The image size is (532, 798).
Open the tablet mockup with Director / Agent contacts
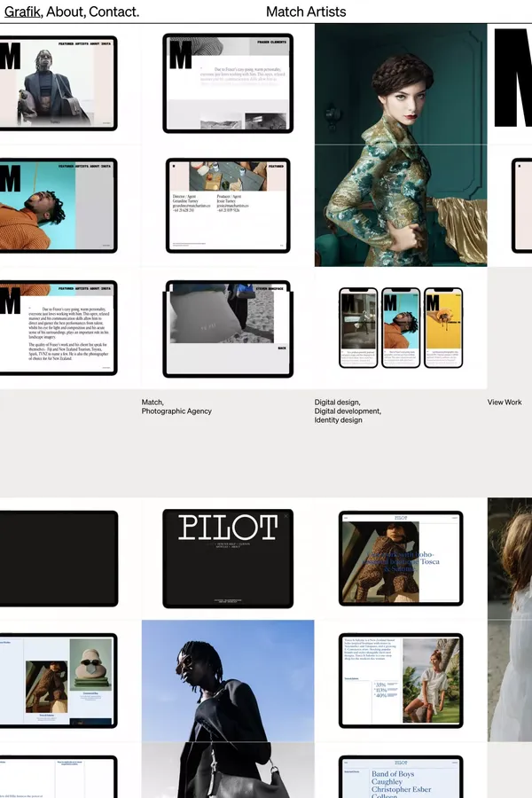(228, 205)
